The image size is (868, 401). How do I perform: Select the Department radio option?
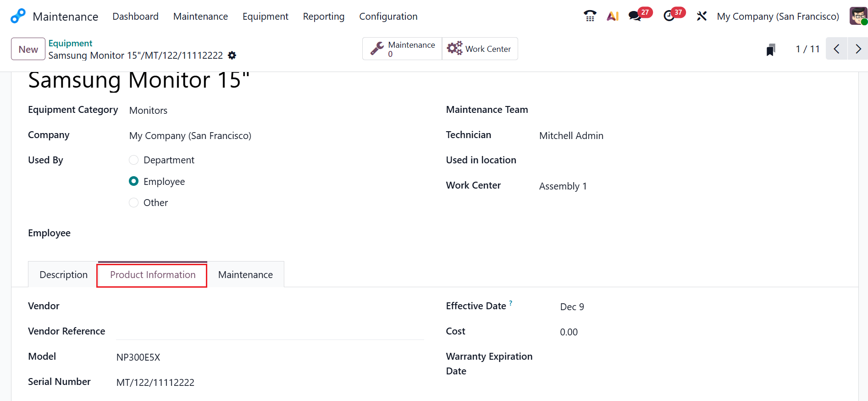coord(134,160)
